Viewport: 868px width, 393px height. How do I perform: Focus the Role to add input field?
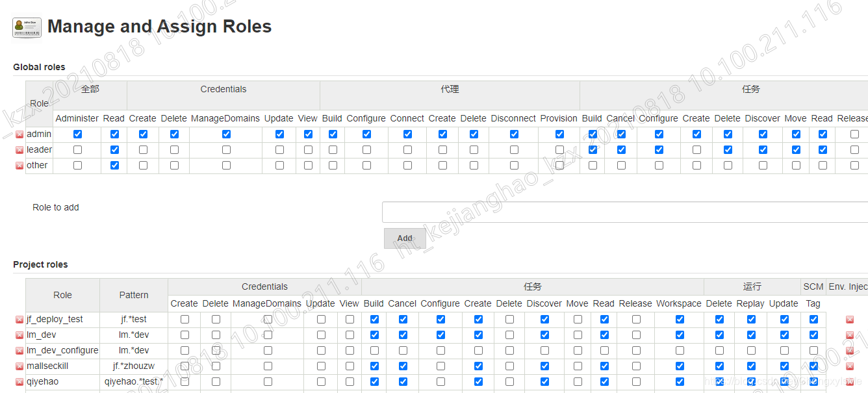click(625, 212)
